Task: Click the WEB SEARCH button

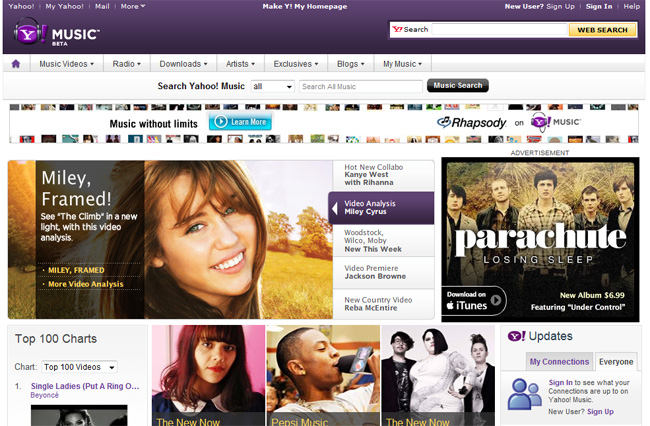Action: click(x=602, y=30)
